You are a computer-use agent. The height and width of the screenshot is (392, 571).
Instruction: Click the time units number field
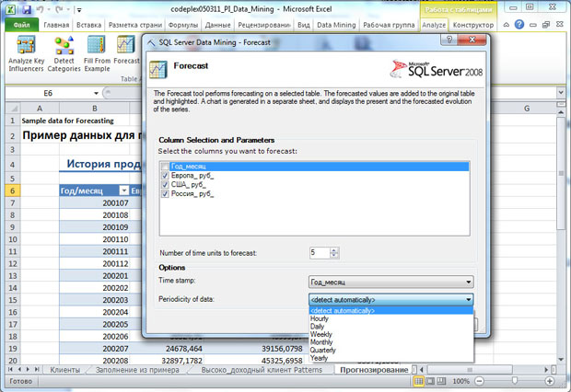(320, 253)
